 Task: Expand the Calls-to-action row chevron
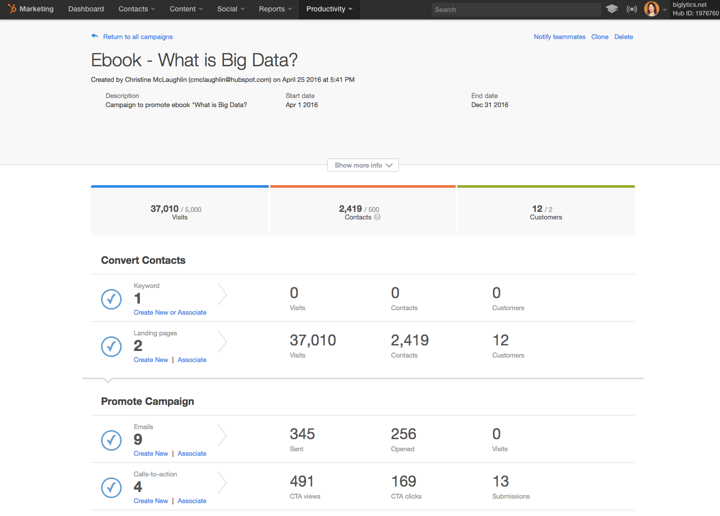click(x=222, y=482)
